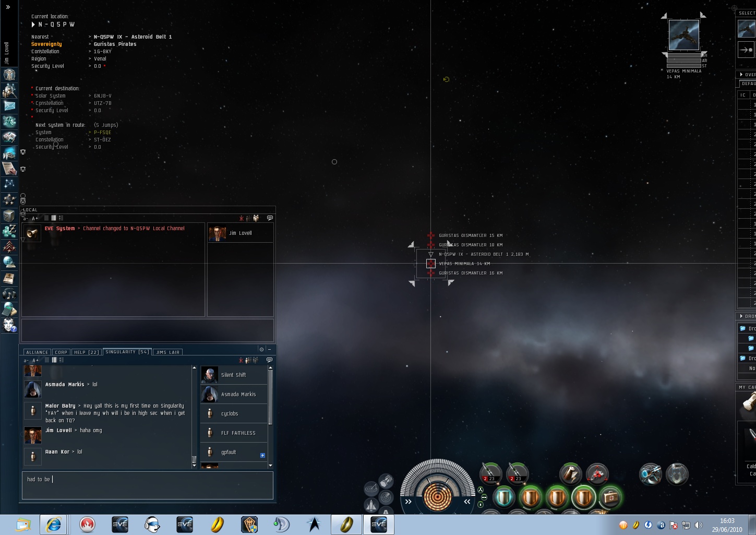
Task: Open the directional scanner button on HUD
Action: pos(386,497)
